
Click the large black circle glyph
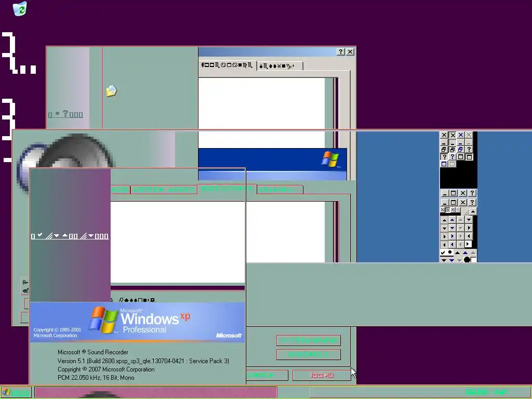coord(467,260)
